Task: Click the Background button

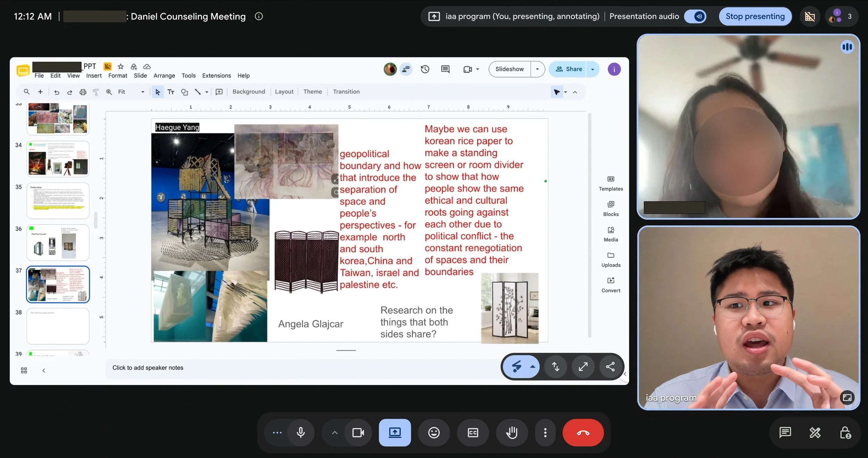Action: (249, 92)
